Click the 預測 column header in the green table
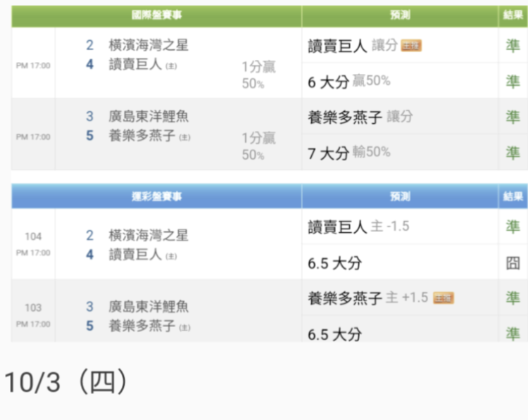The height and width of the screenshot is (420, 528). click(400, 15)
